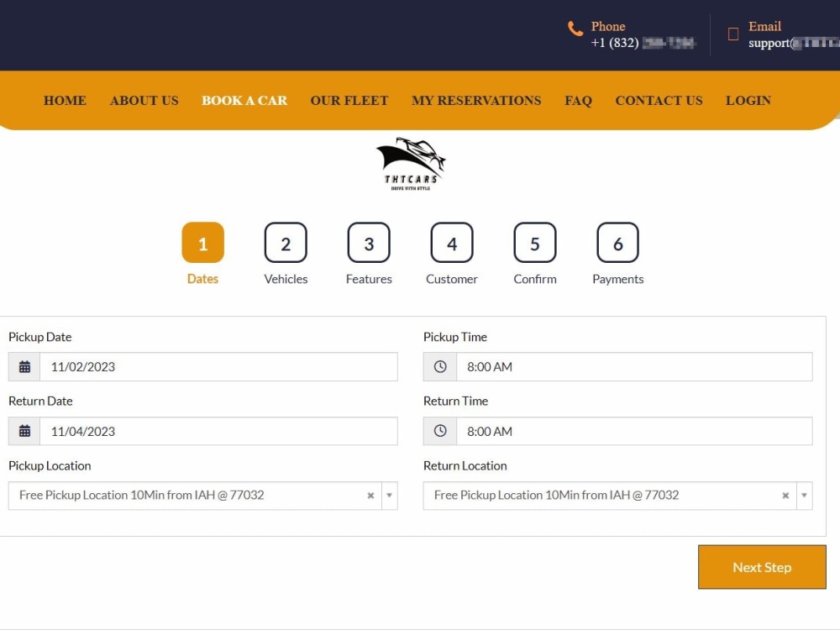Clear the Pickup Location selection
The height and width of the screenshot is (630, 840).
point(370,496)
